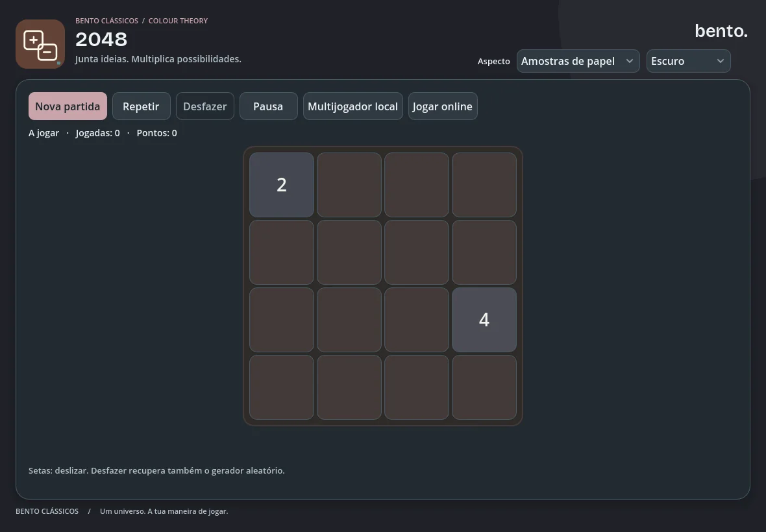Click the 'Junta ideias. Multiplica possibilidades.' tagline
This screenshot has height=532, width=766.
(158, 59)
